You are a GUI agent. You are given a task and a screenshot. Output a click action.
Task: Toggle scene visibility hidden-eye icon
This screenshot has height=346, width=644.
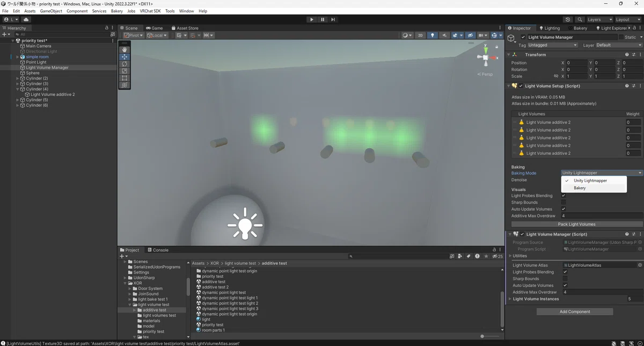[471, 35]
